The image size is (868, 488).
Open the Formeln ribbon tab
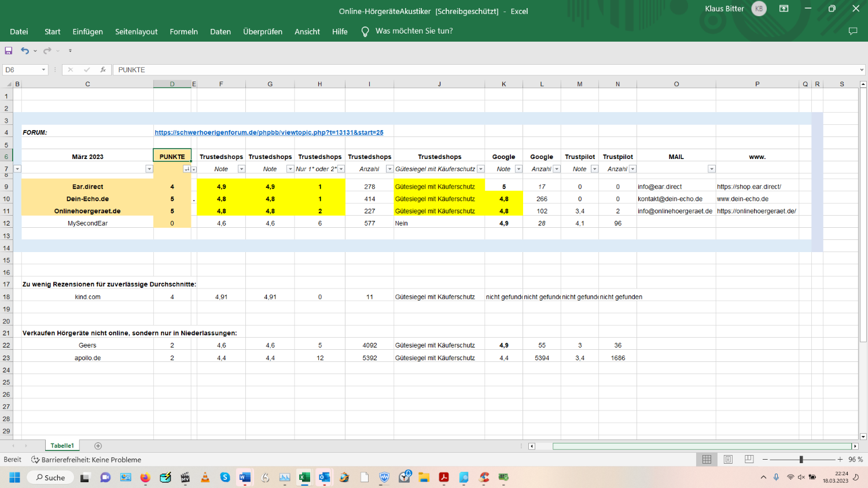point(183,32)
